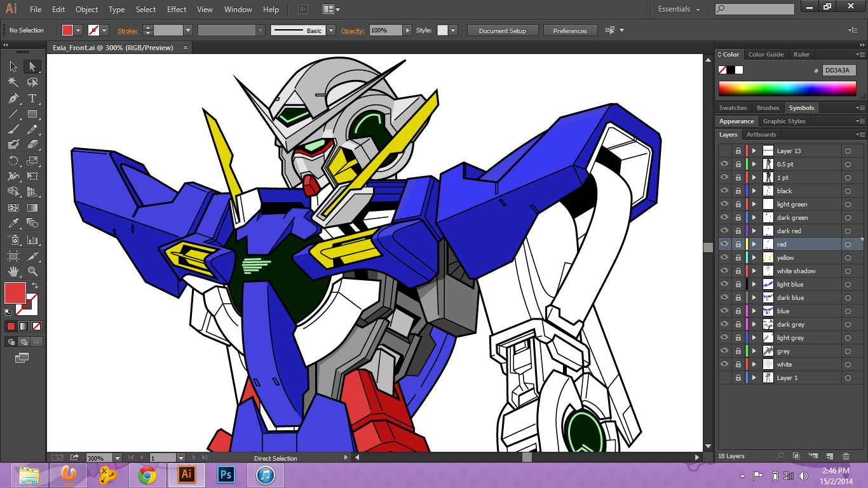Screen dimensions: 868x488
Task: Hide the black layer via eye icon
Action: click(x=724, y=191)
